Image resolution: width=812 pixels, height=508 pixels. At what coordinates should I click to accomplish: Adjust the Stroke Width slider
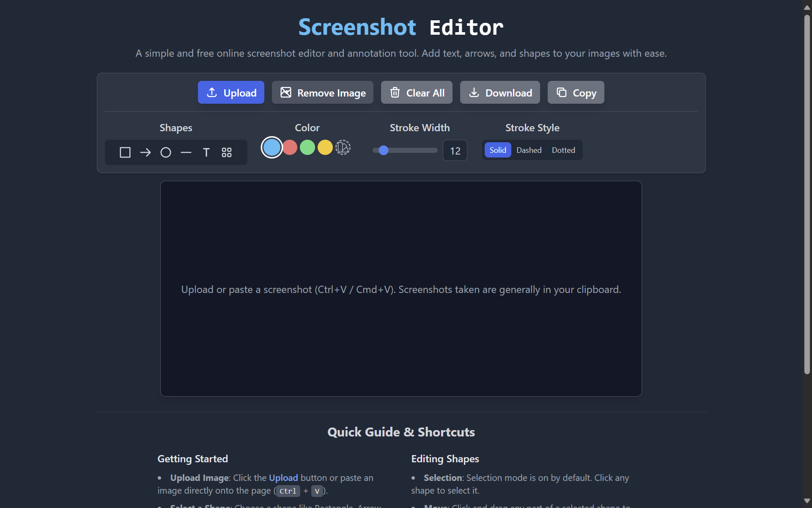pos(383,150)
